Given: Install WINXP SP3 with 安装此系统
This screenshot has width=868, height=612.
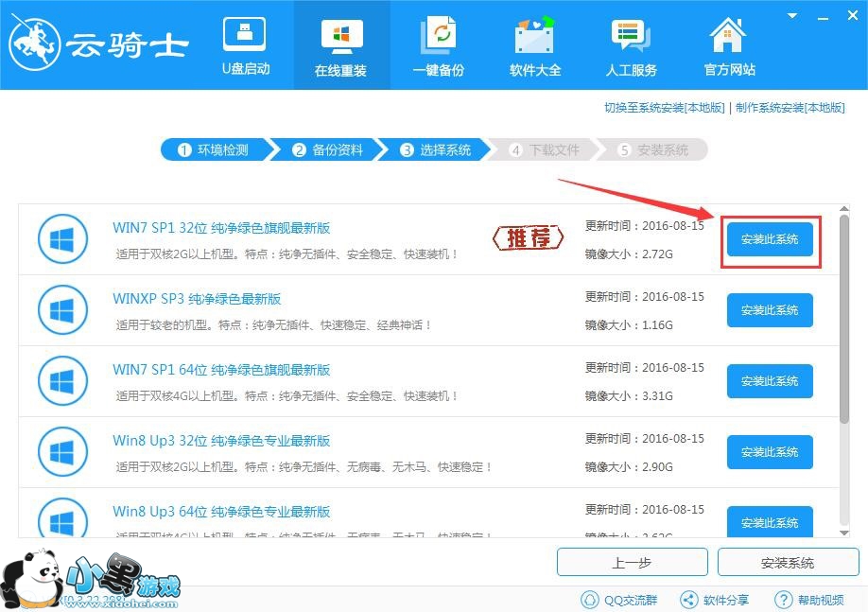Looking at the screenshot, I should coord(770,310).
